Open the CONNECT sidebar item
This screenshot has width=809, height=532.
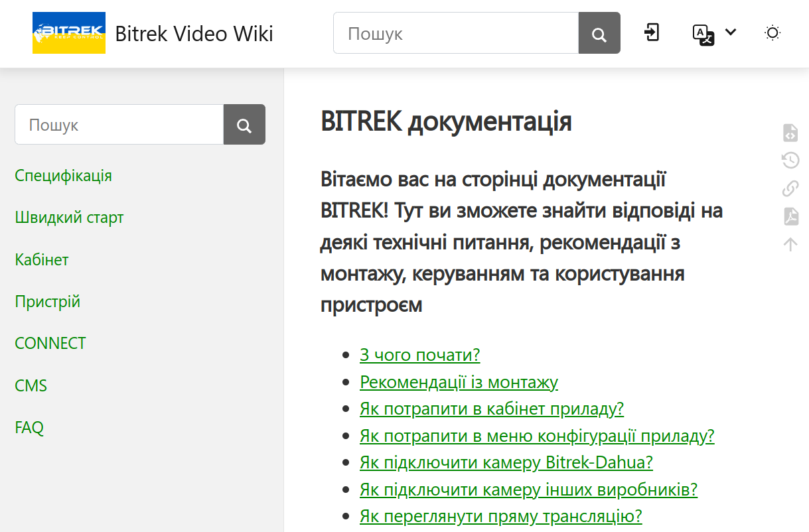pyautogui.click(x=50, y=343)
